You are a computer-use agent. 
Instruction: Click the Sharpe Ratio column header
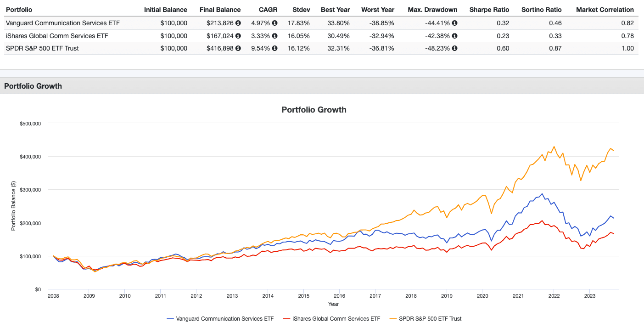490,10
